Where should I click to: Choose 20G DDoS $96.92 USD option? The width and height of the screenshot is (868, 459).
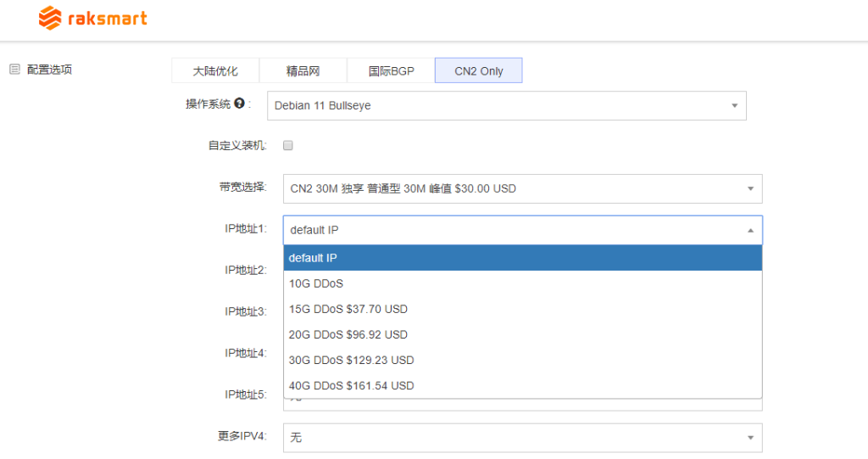coord(522,334)
